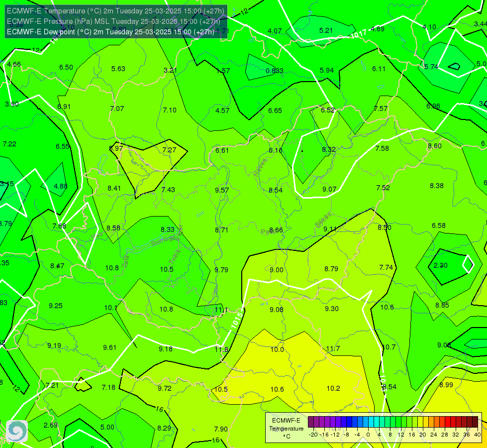The width and height of the screenshot is (487, 448).
Task: Click the dew point value 2.30
Action: [440, 265]
